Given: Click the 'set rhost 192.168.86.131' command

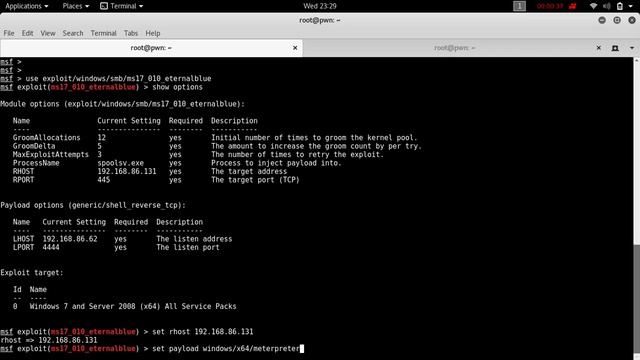Looking at the screenshot, I should 203,331.
